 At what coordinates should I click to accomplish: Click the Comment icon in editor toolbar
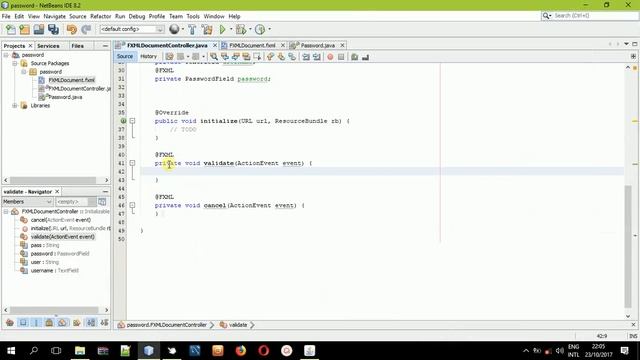(x=354, y=57)
